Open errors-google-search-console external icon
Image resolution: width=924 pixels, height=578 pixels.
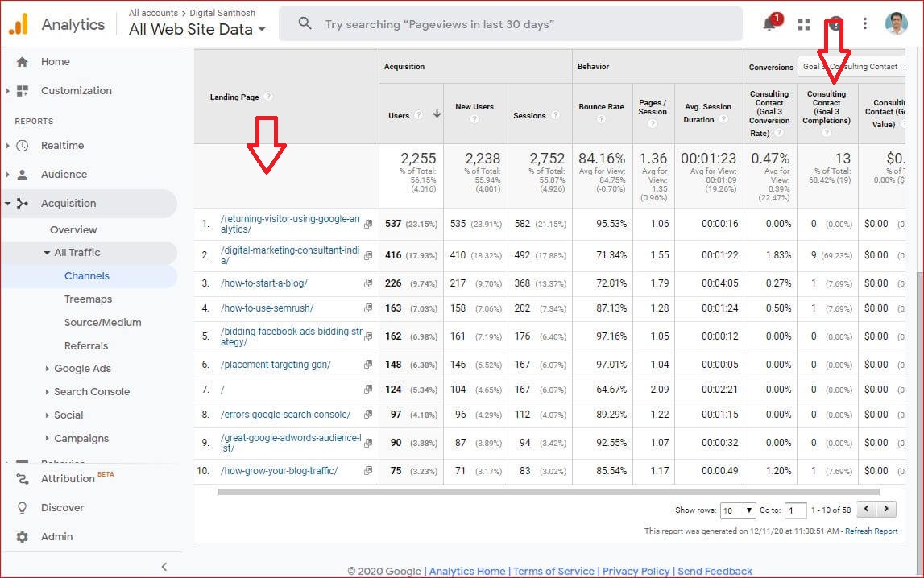(x=368, y=415)
